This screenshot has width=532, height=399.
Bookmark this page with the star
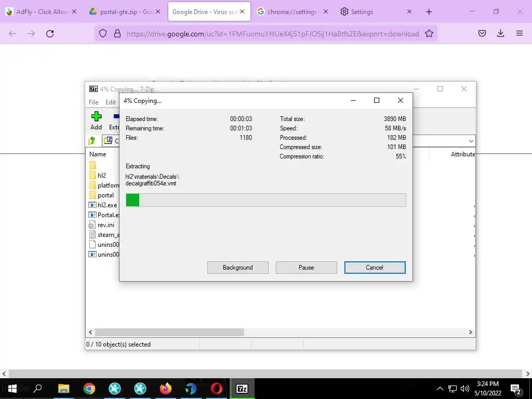pos(429,34)
